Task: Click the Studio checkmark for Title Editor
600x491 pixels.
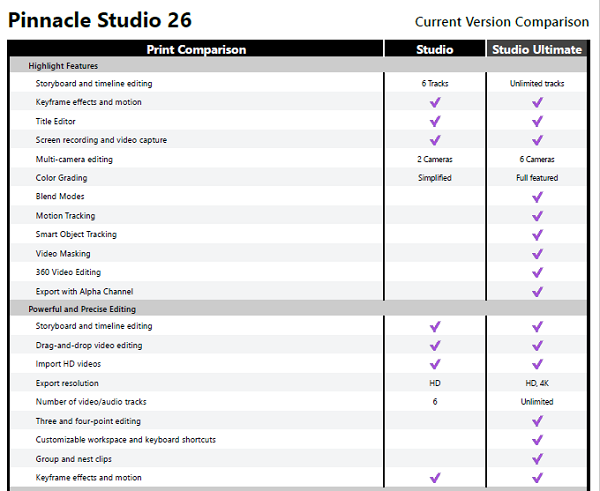Action: coord(435,121)
